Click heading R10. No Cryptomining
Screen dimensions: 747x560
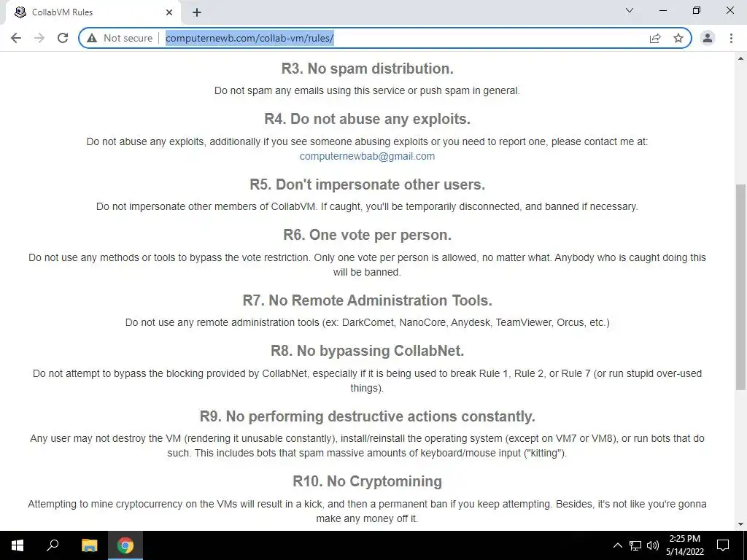pyautogui.click(x=368, y=481)
